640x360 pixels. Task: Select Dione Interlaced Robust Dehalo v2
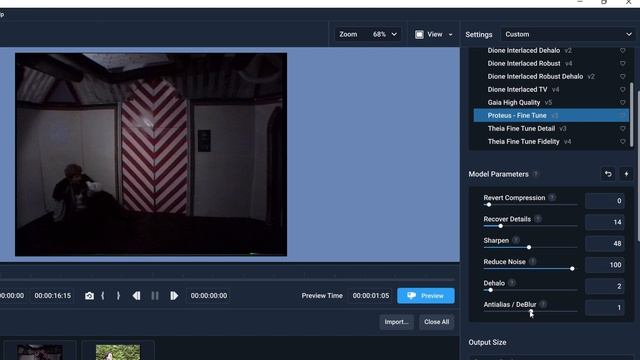[x=551, y=77]
